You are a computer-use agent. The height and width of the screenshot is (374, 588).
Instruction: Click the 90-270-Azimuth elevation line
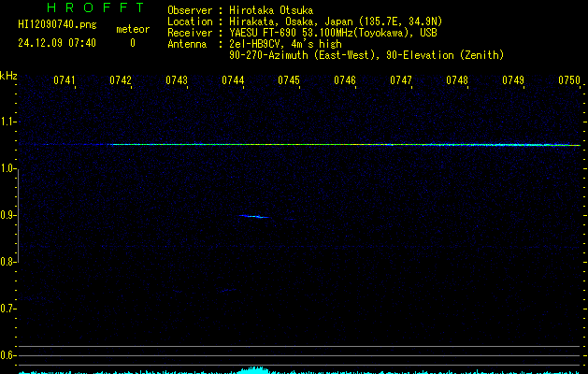[366, 55]
